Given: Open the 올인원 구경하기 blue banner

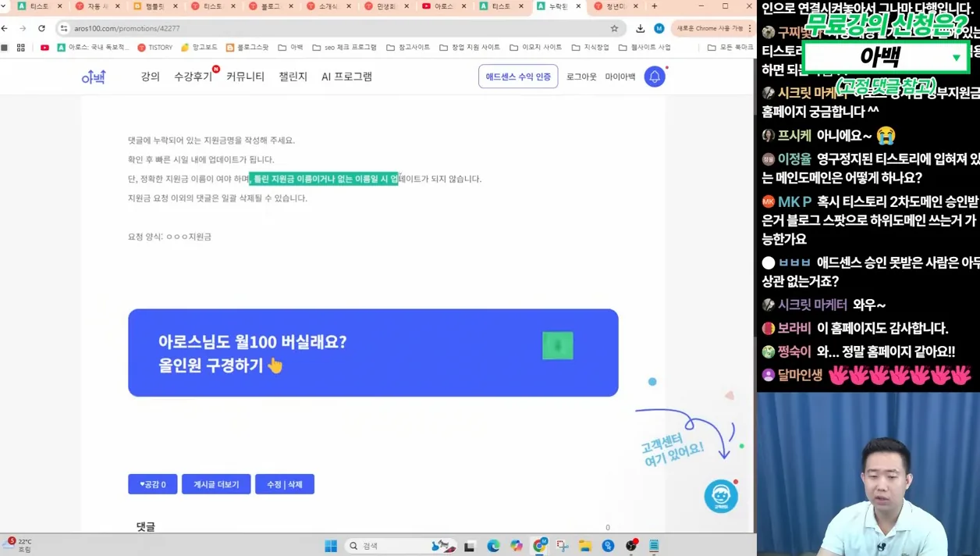Looking at the screenshot, I should pyautogui.click(x=373, y=353).
